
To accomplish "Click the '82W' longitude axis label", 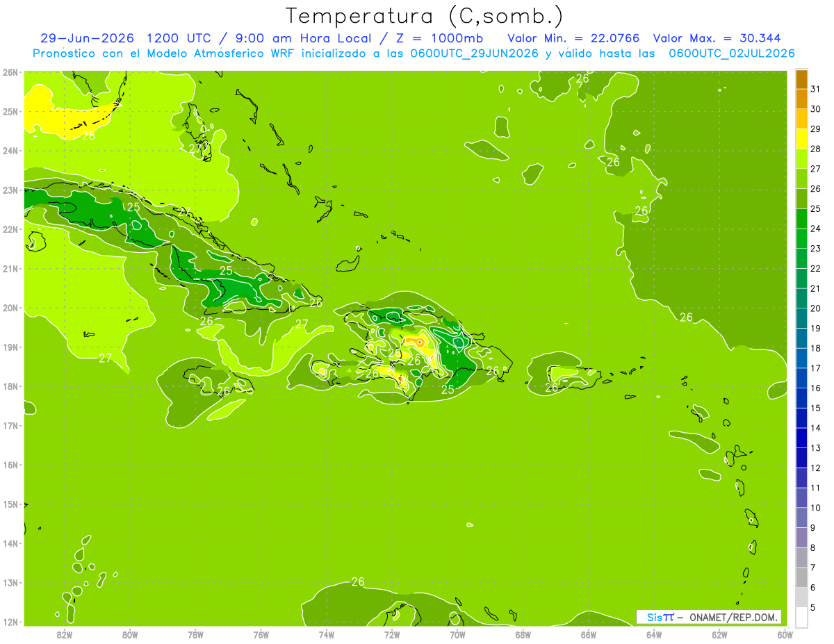I will pyautogui.click(x=65, y=634).
